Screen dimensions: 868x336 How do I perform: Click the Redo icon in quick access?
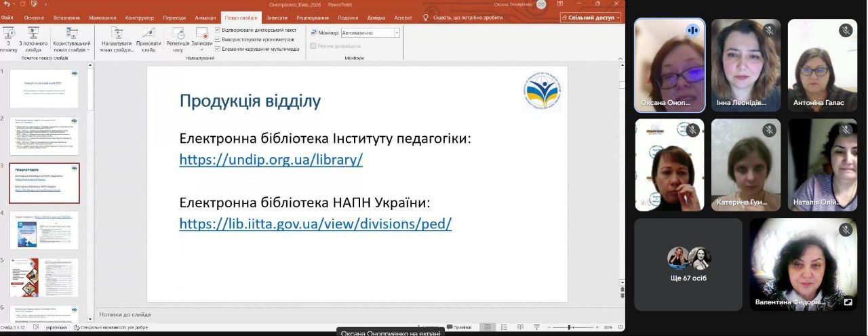(x=22, y=4)
